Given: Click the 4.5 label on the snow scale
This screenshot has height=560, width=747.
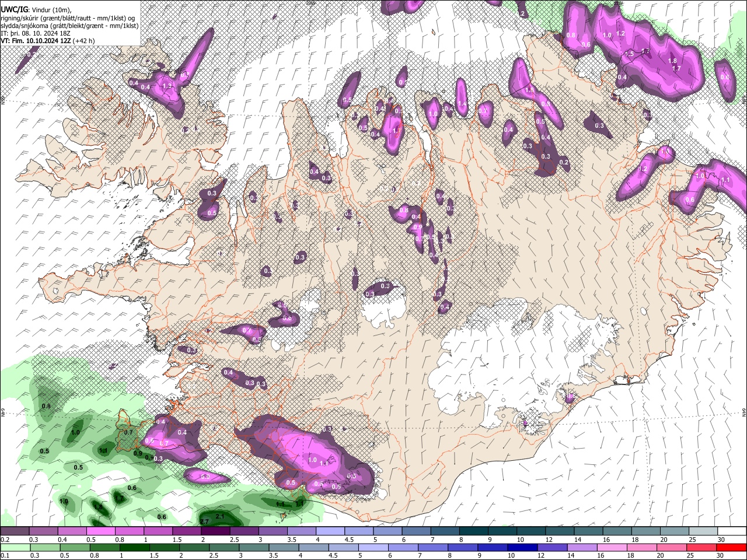Looking at the screenshot, I should (349, 540).
